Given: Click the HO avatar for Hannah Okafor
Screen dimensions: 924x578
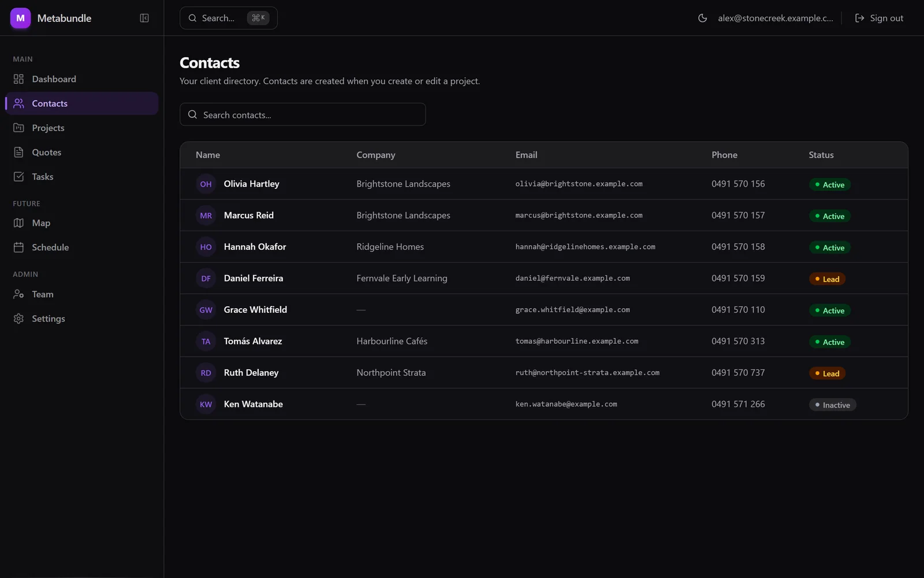Looking at the screenshot, I should click(206, 247).
